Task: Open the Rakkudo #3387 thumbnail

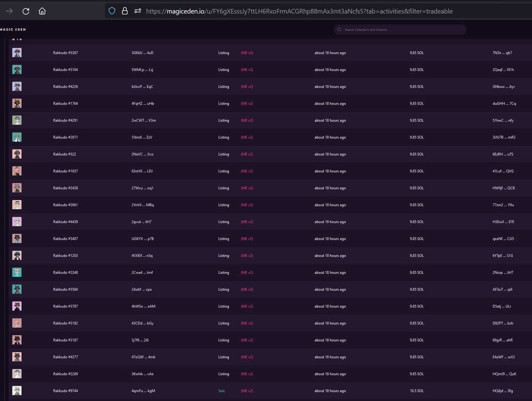Action: [17, 53]
